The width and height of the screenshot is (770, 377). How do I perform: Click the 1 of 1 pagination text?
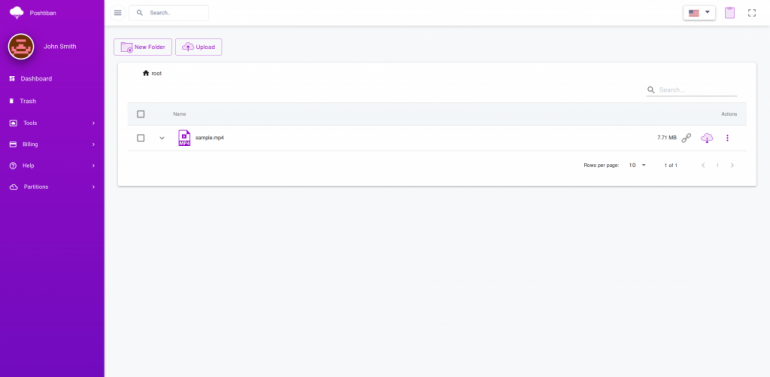pos(671,165)
